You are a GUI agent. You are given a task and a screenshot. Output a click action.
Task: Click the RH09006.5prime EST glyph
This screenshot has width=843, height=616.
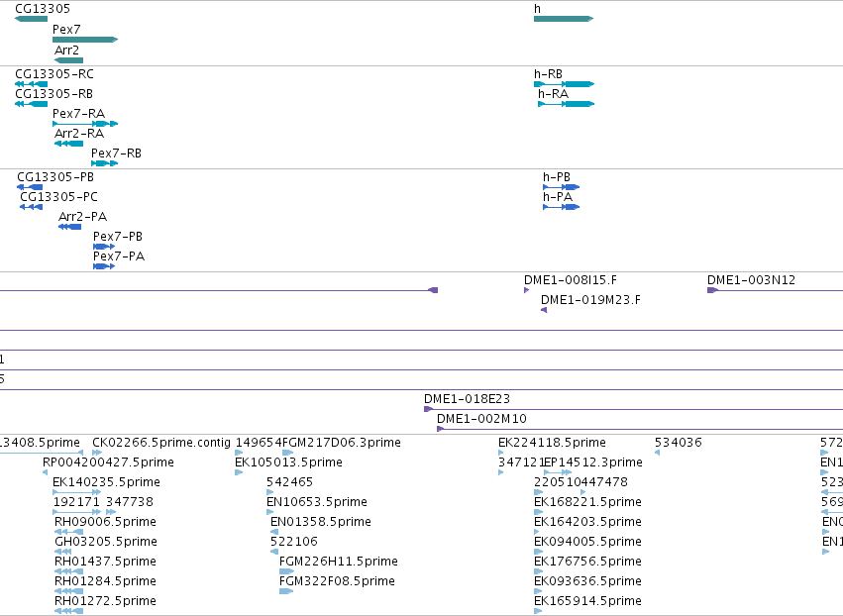[x=68, y=532]
